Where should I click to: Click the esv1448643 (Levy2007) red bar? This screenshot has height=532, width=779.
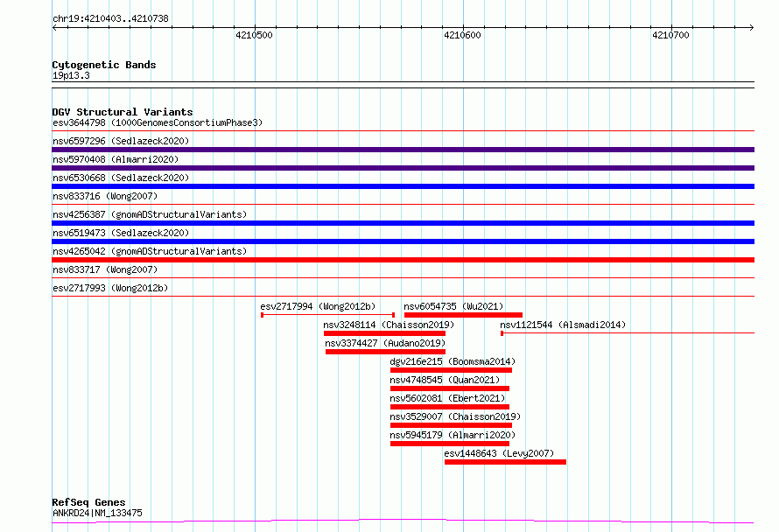[505, 462]
